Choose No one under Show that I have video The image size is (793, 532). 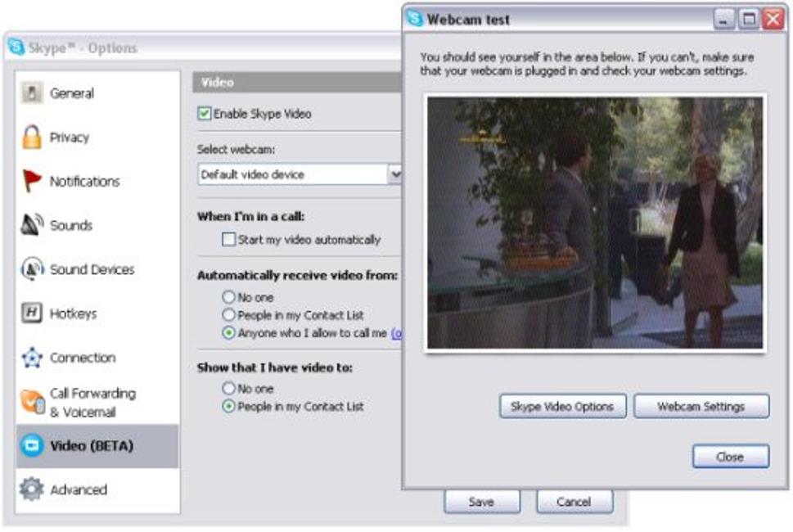coord(228,389)
